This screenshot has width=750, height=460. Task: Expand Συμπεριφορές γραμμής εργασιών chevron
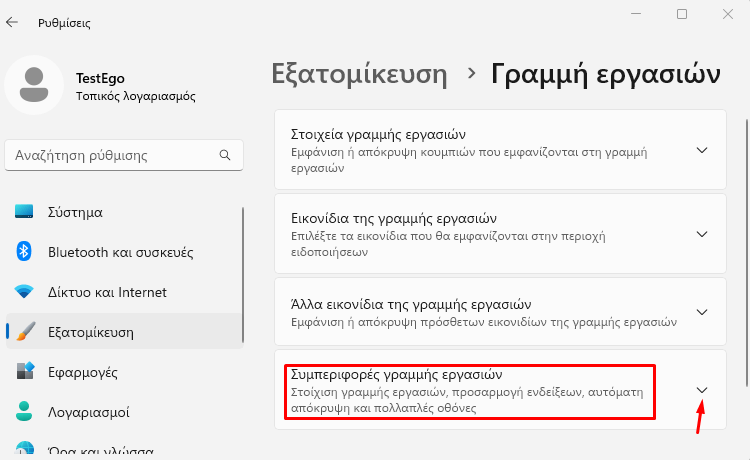(x=702, y=390)
